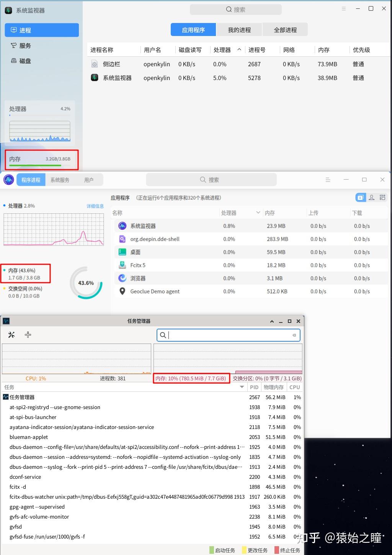Click the 浏览器 browser process icon
Image resolution: width=392 pixels, height=555 pixels.
coord(122,278)
